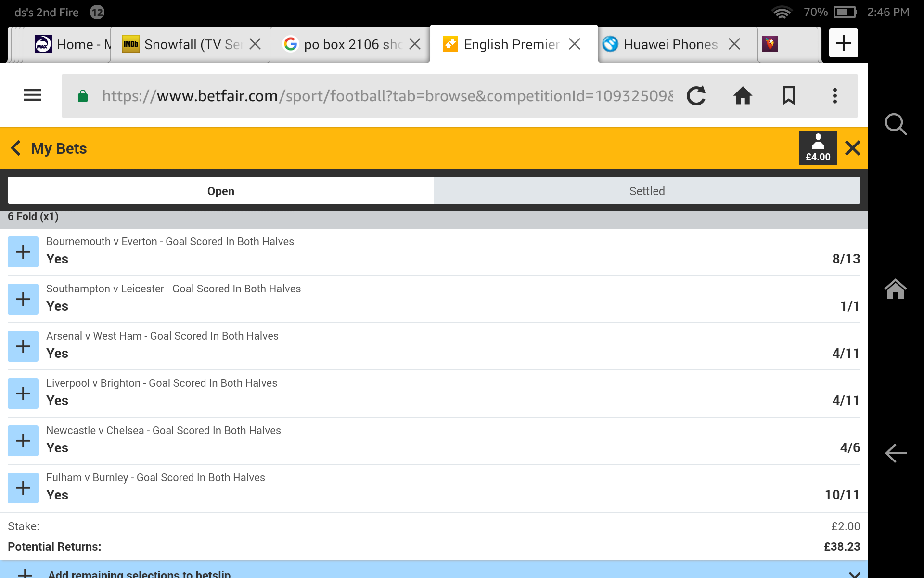
Task: Open a new browser tab
Action: 843,43
